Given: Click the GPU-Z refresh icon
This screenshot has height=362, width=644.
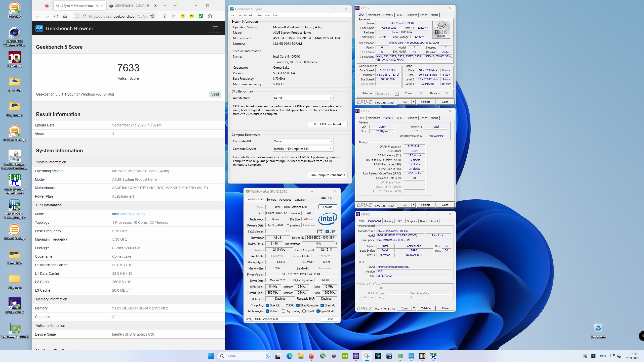Looking at the screenshot, I should click(x=330, y=198).
